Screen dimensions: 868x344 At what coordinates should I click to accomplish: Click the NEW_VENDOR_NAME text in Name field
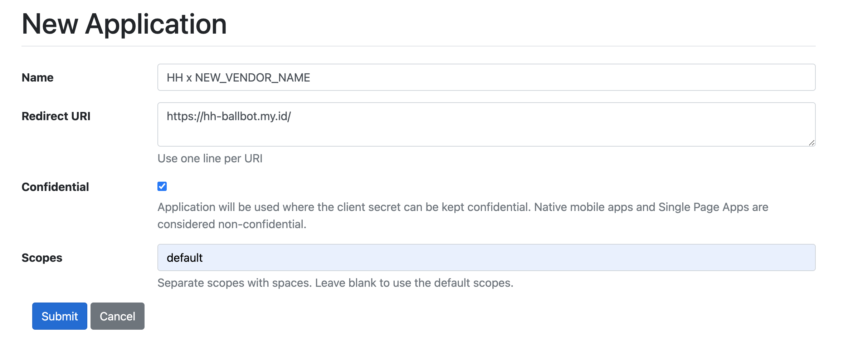253,78
